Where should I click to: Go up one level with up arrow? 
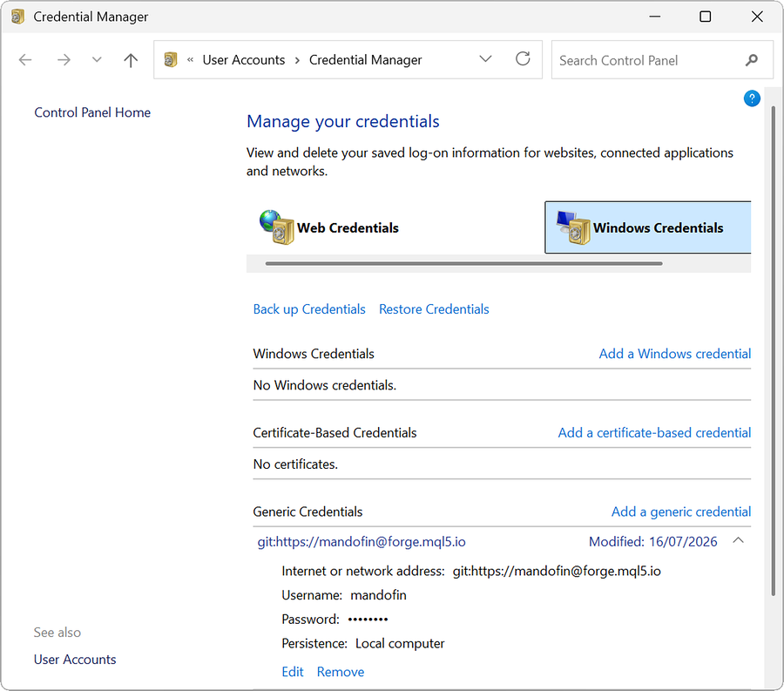click(x=131, y=60)
